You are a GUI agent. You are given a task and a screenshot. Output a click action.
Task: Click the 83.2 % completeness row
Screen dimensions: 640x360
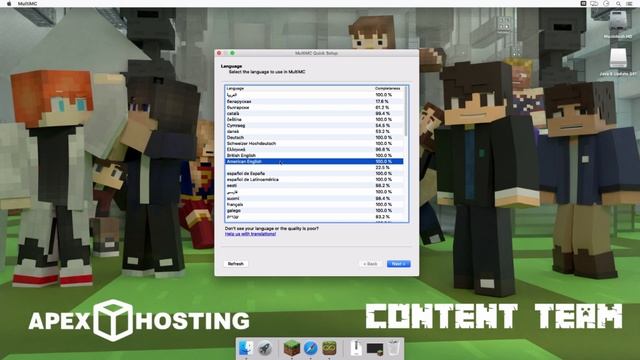click(314, 217)
